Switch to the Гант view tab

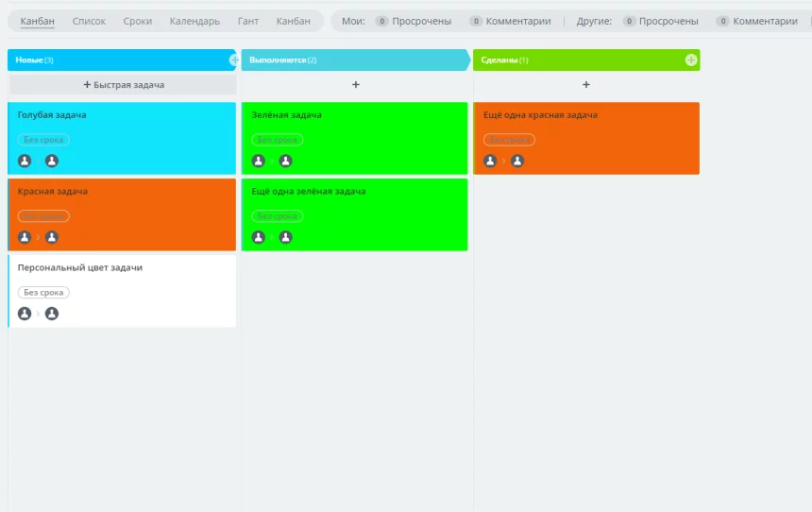pyautogui.click(x=248, y=21)
